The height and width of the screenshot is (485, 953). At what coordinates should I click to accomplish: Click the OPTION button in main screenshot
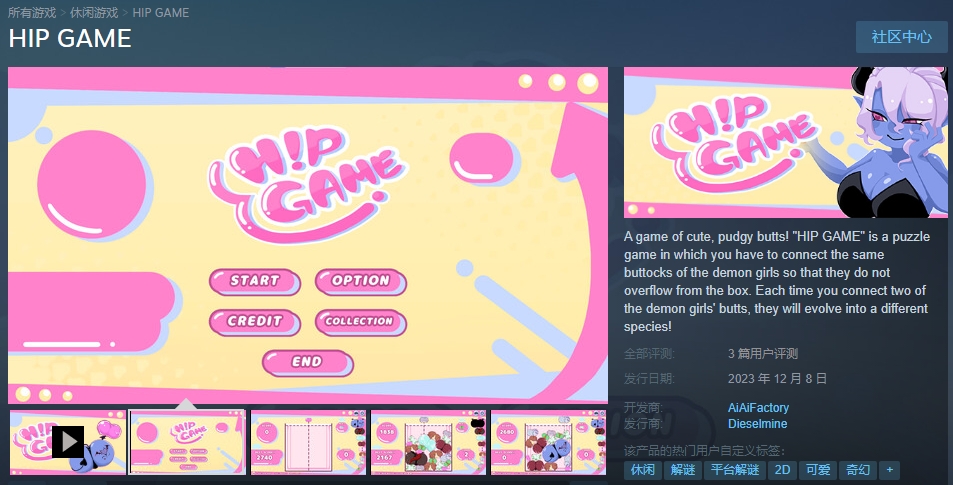click(360, 281)
